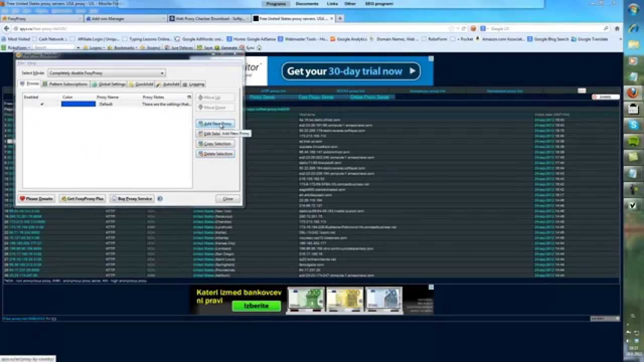
Task: Toggle Enabled check for Default proxy
Action: pos(42,104)
